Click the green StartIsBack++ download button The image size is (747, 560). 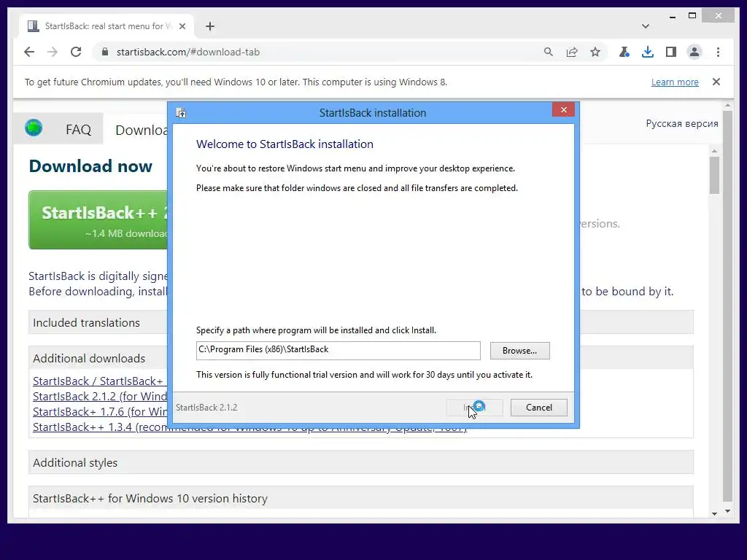click(x=98, y=220)
